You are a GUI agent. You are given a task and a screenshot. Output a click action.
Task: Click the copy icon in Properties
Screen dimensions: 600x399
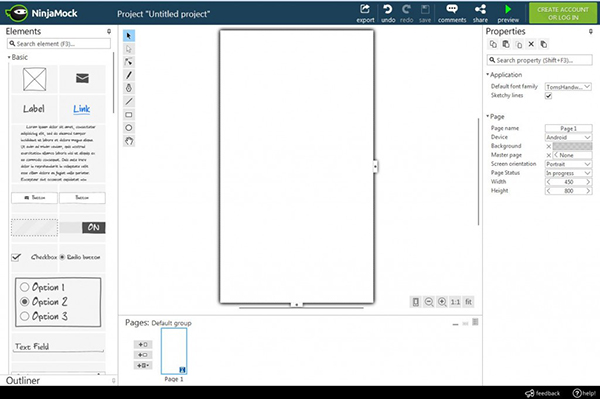(493, 44)
